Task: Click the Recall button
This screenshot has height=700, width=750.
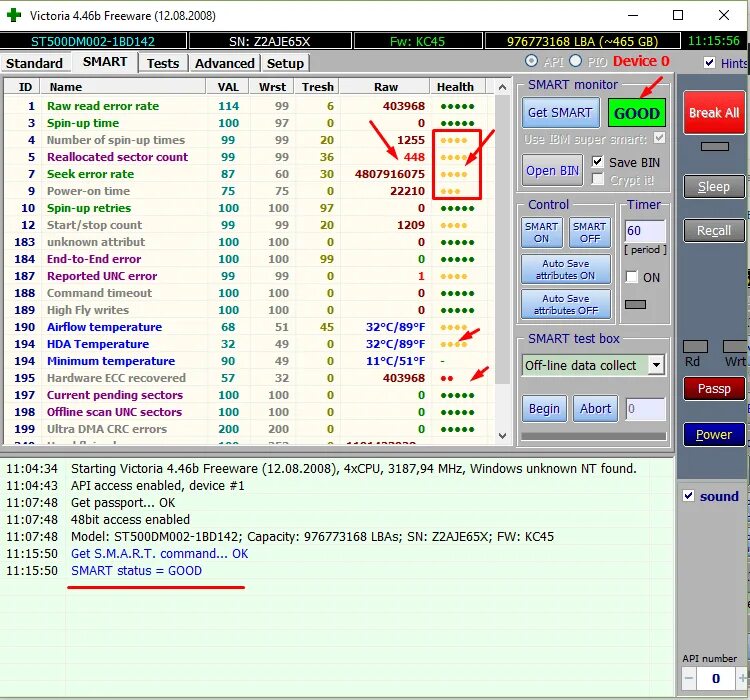Action: [x=714, y=231]
